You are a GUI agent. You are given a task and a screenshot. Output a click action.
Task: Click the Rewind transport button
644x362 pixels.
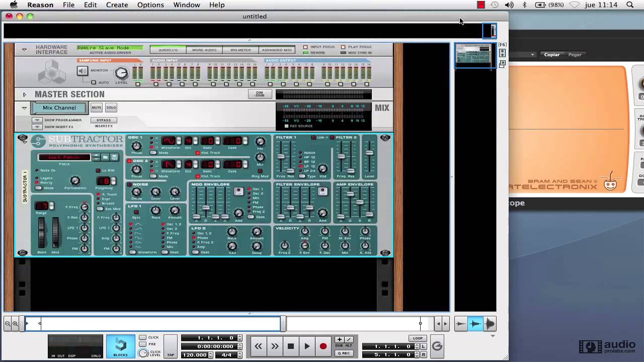click(258, 346)
